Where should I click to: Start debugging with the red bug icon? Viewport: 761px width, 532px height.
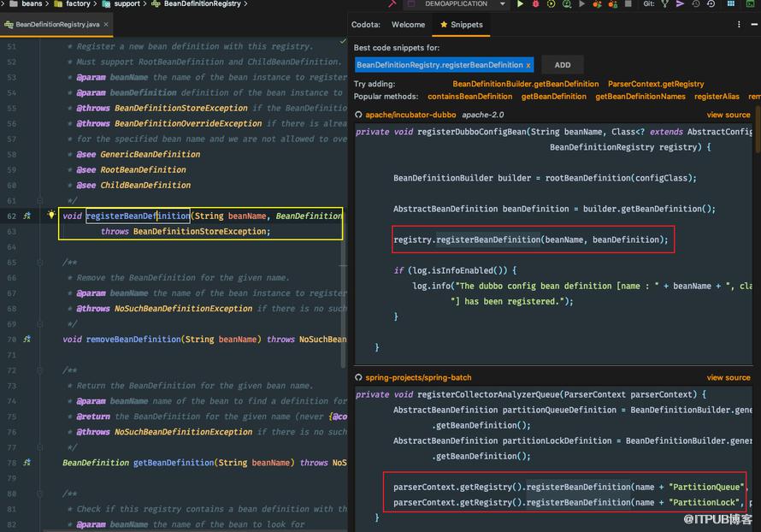click(535, 4)
